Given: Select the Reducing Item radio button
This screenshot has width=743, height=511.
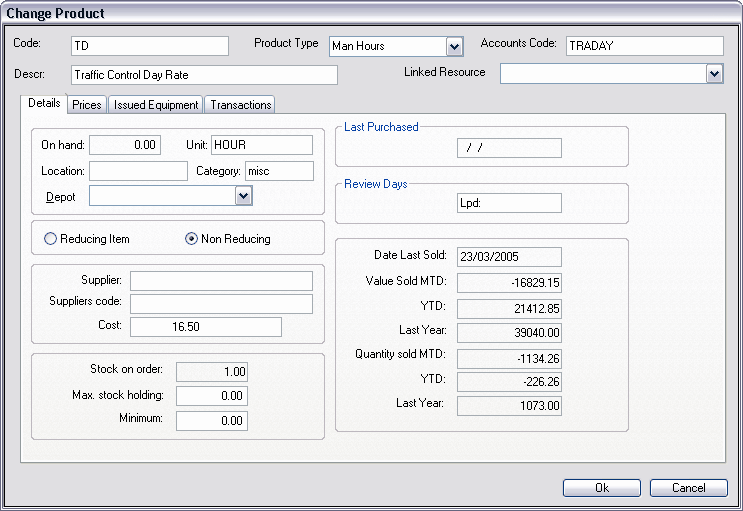Looking at the screenshot, I should point(50,239).
